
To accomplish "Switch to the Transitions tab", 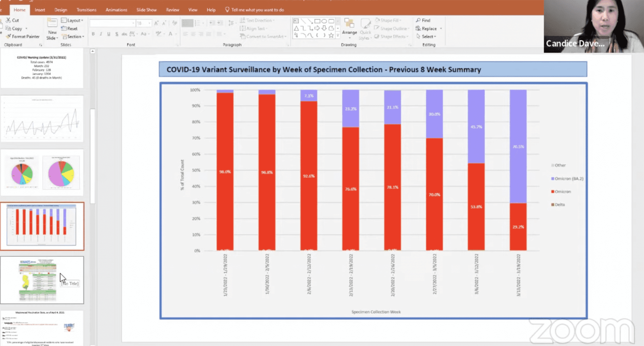I will point(86,10).
